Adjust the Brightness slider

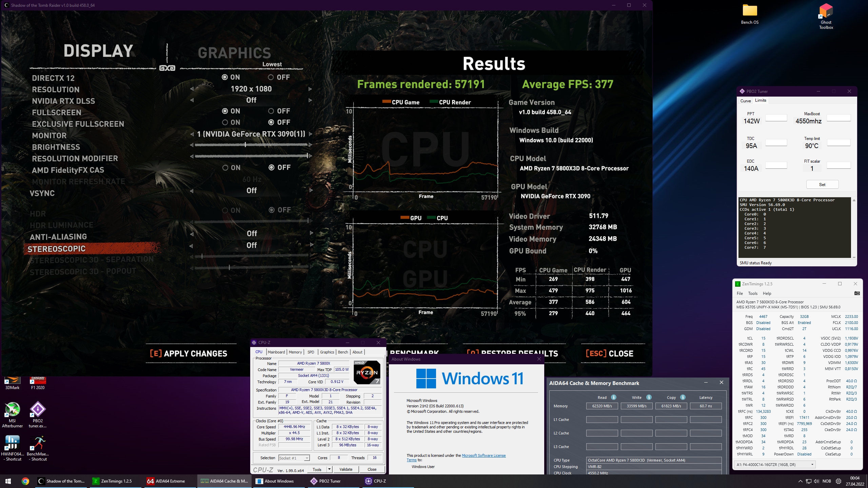pos(251,145)
